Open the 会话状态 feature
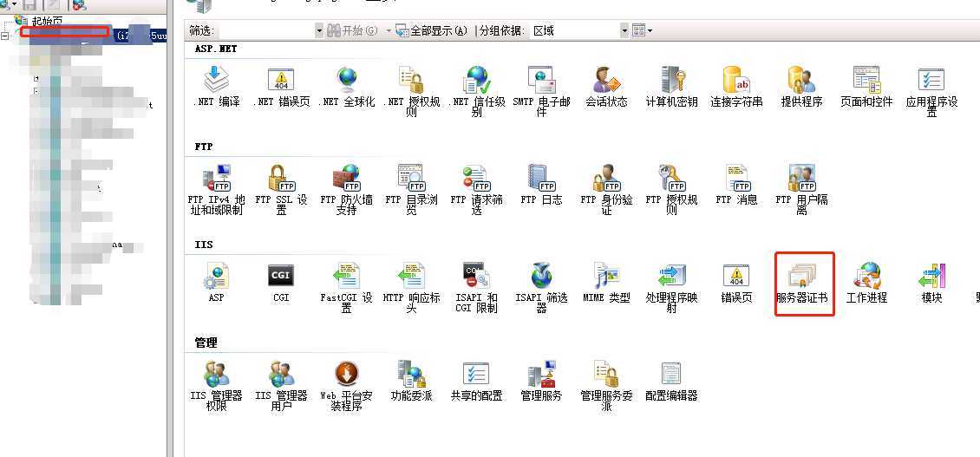The image size is (980, 457). (x=606, y=87)
